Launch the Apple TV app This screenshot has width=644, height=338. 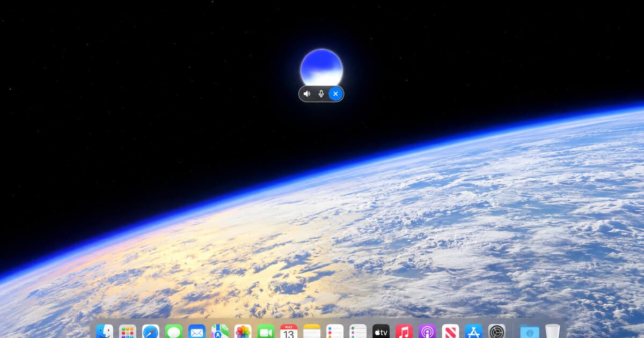[x=381, y=331]
